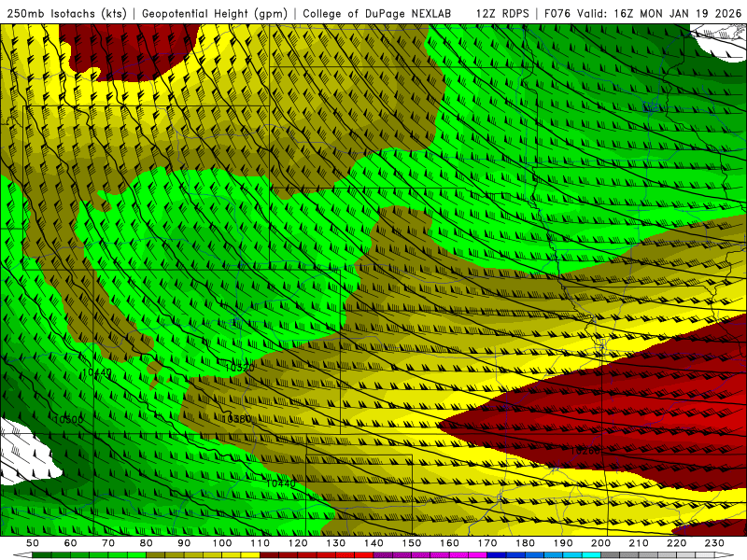The height and width of the screenshot is (560, 747).
Task: Click the 'Valid: 16Z MON JAN 19 2026' text
Action: pos(659,13)
